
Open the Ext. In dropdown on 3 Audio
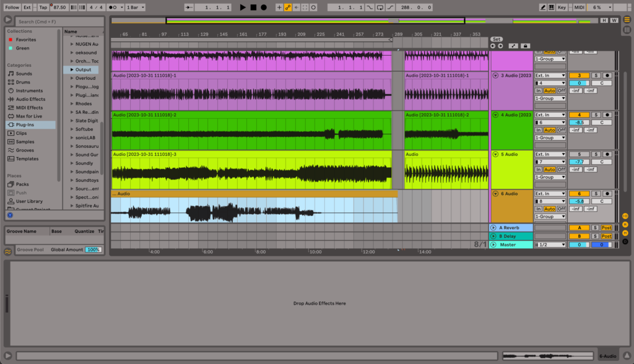550,76
